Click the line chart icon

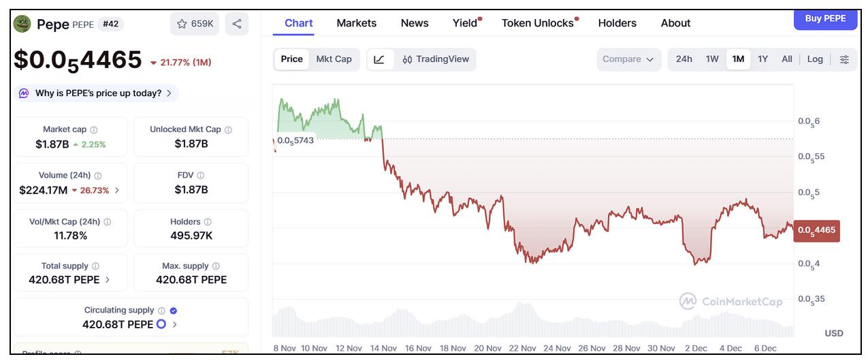pos(379,59)
